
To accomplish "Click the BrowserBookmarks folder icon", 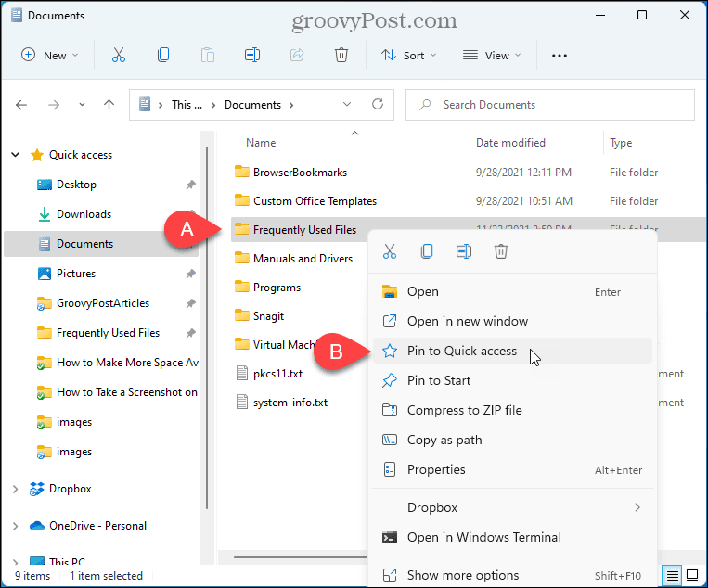I will pos(242,172).
